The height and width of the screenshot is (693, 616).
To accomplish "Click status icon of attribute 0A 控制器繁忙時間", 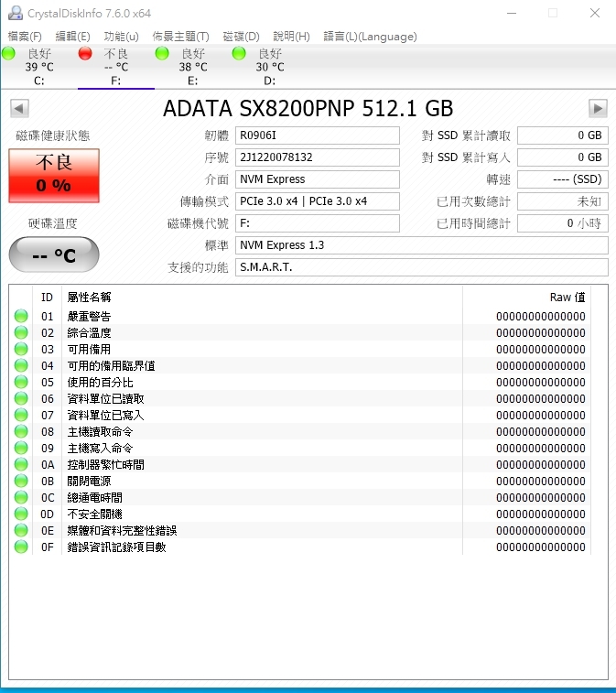I will [x=21, y=464].
